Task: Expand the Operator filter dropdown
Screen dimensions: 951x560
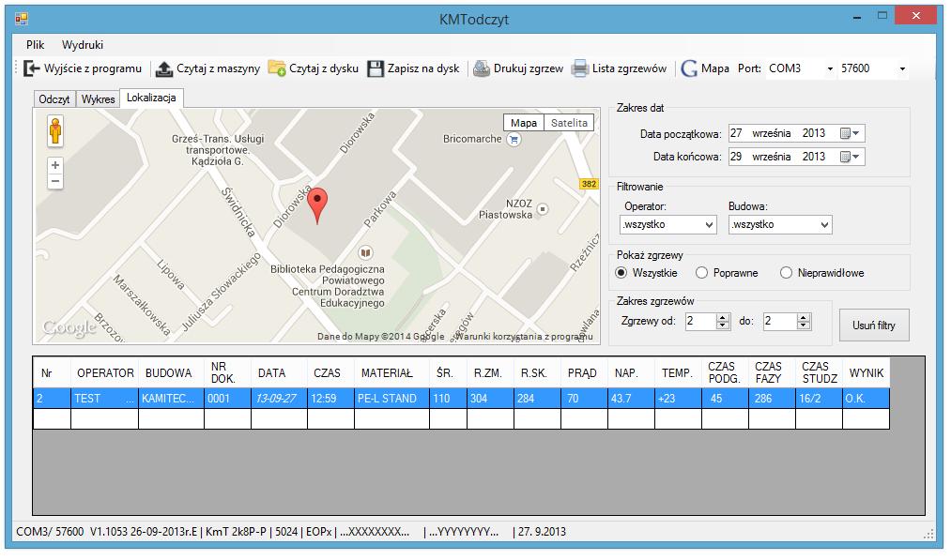Action: tap(709, 225)
